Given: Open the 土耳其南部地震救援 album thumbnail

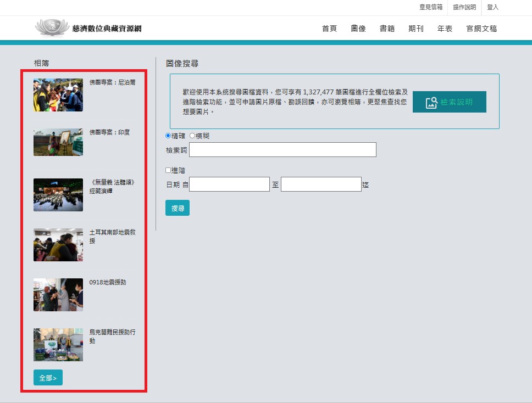Looking at the screenshot, I should pos(58,245).
